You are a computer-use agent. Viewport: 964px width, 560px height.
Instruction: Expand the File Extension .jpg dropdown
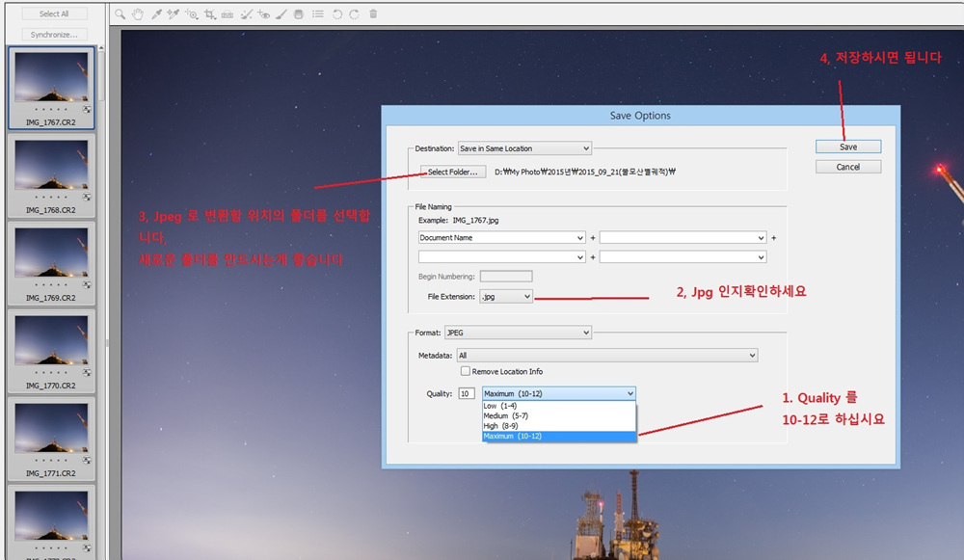pos(506,297)
